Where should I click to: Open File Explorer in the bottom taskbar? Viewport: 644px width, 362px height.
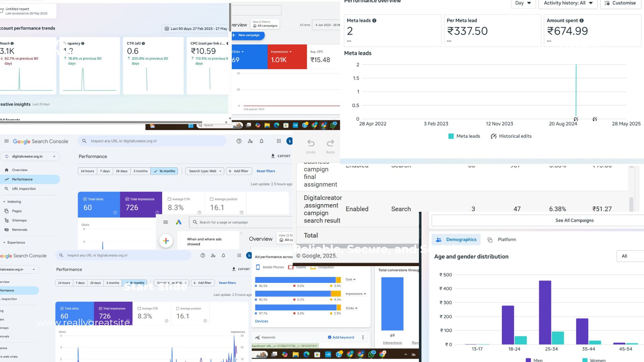(x=296, y=354)
